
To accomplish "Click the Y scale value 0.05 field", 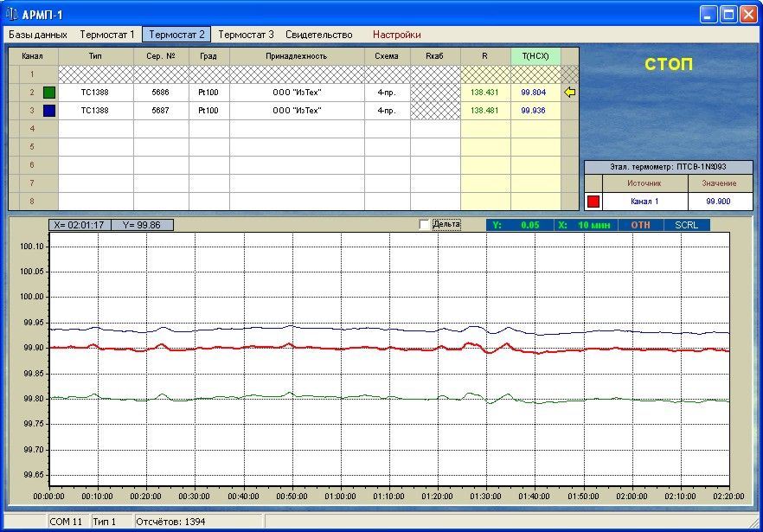I will coord(530,225).
